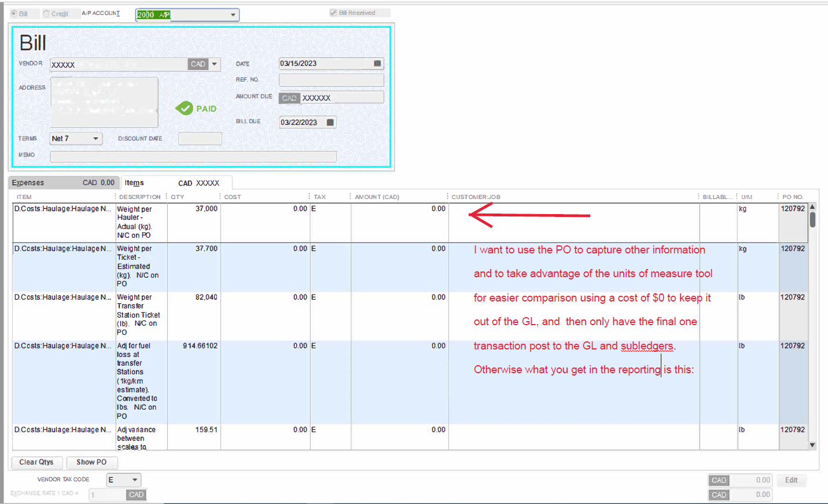This screenshot has width=828, height=504.
Task: Open the A/P ACCOUNT dropdown
Action: [233, 14]
